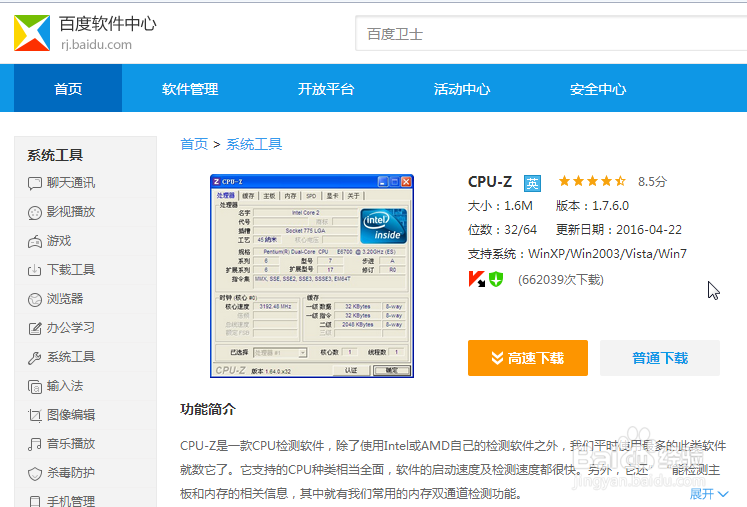Click the 8.5分 rating score
Viewport: 747px width, 507px height.
[652, 182]
